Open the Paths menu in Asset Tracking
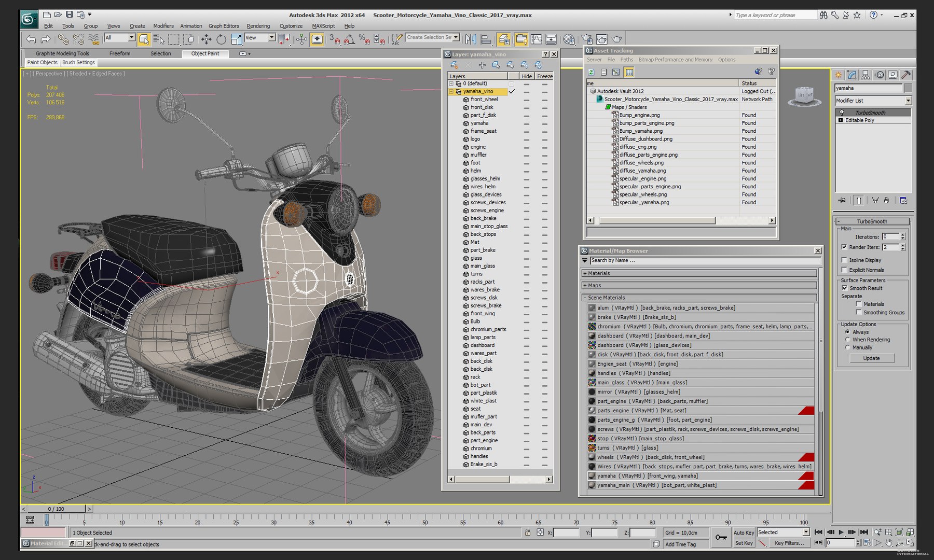The image size is (934, 560). click(x=627, y=60)
